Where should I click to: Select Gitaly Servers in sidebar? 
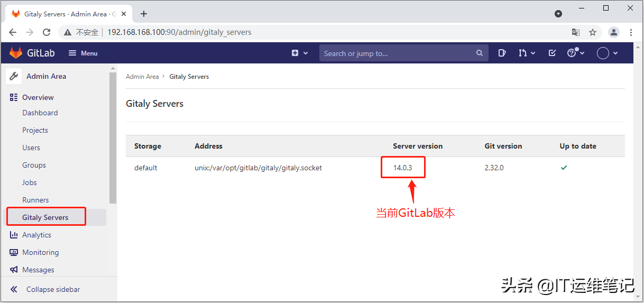(x=45, y=217)
